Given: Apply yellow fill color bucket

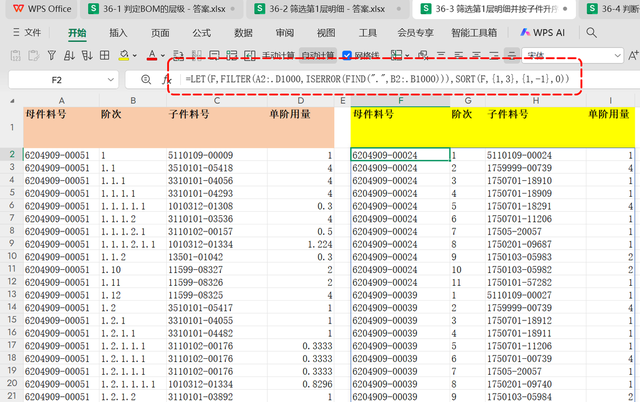Looking at the screenshot, I should click(x=124, y=55).
